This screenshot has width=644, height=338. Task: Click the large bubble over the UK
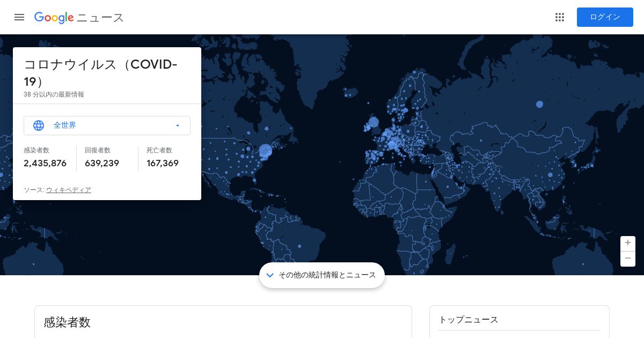point(374,122)
